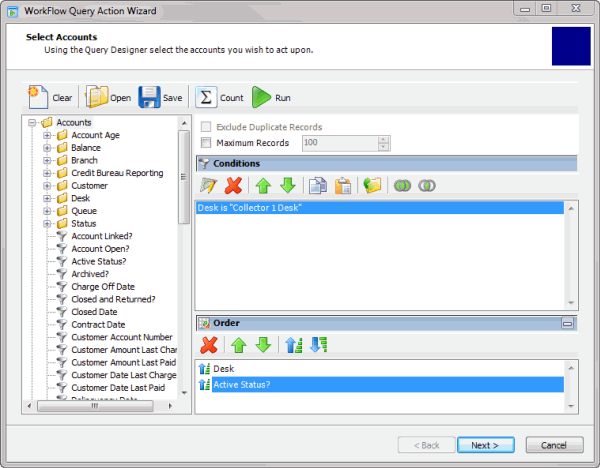Image resolution: width=600 pixels, height=468 pixels.
Task: Paste condition using clipboard icon
Action: tap(342, 185)
